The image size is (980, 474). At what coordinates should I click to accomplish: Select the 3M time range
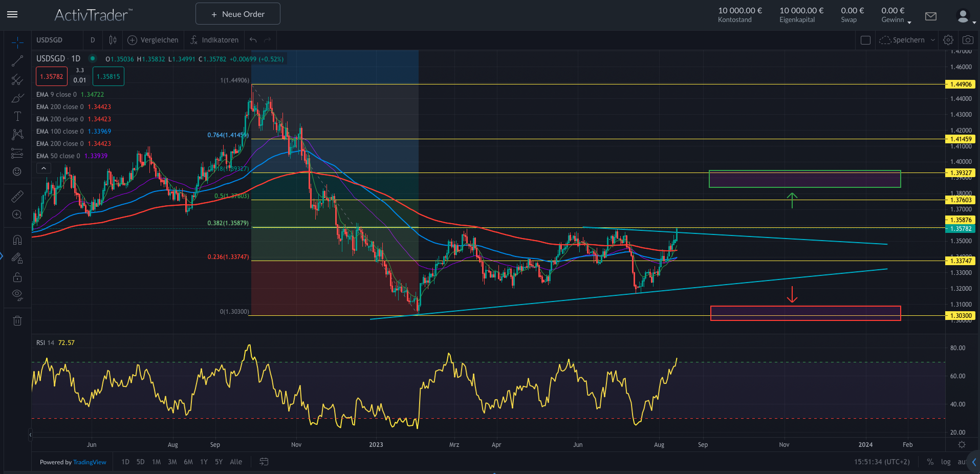(172, 462)
